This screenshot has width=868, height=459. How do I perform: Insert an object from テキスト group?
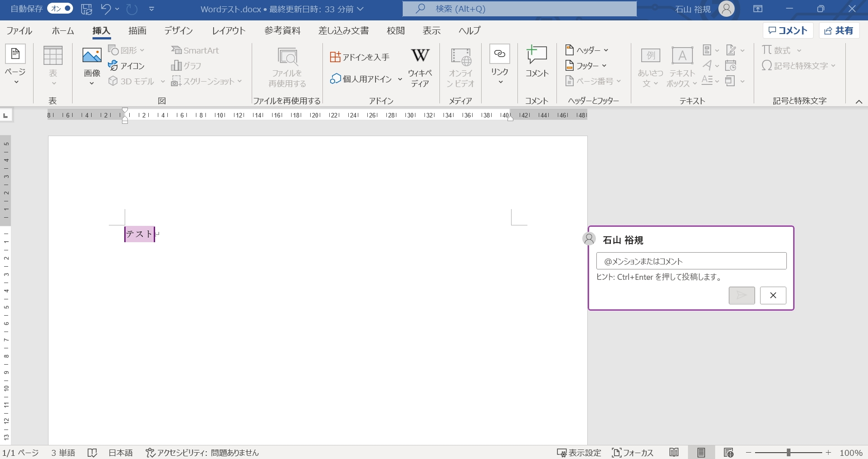point(735,81)
